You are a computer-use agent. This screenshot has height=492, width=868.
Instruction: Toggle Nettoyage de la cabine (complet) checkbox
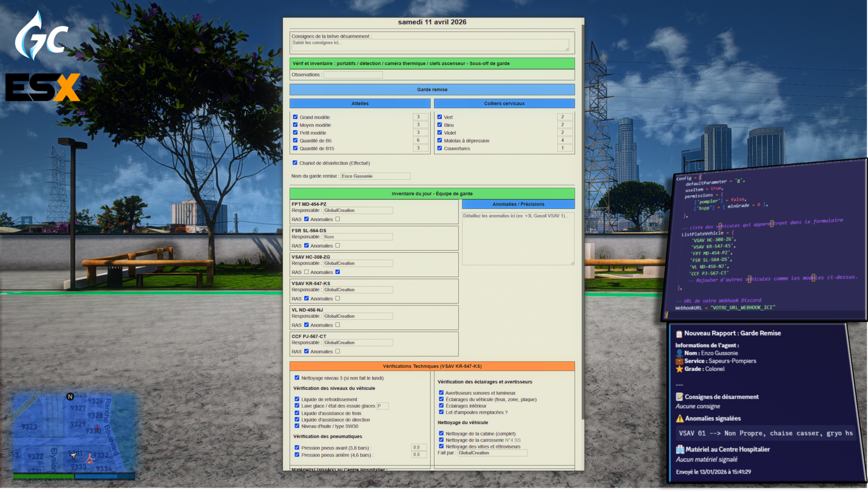click(441, 433)
